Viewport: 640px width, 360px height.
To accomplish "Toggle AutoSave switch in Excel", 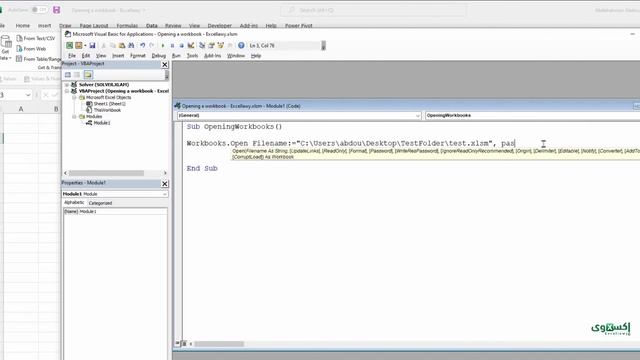I will click(x=39, y=9).
